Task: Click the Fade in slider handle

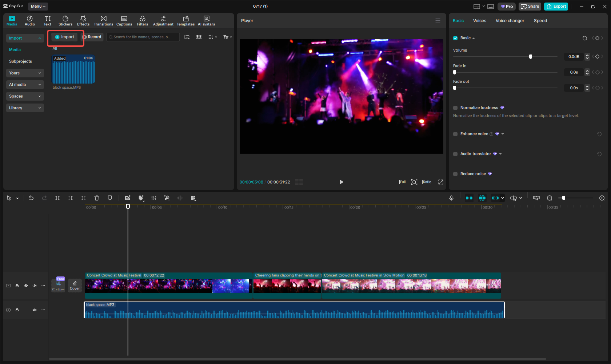Action: 455,72
